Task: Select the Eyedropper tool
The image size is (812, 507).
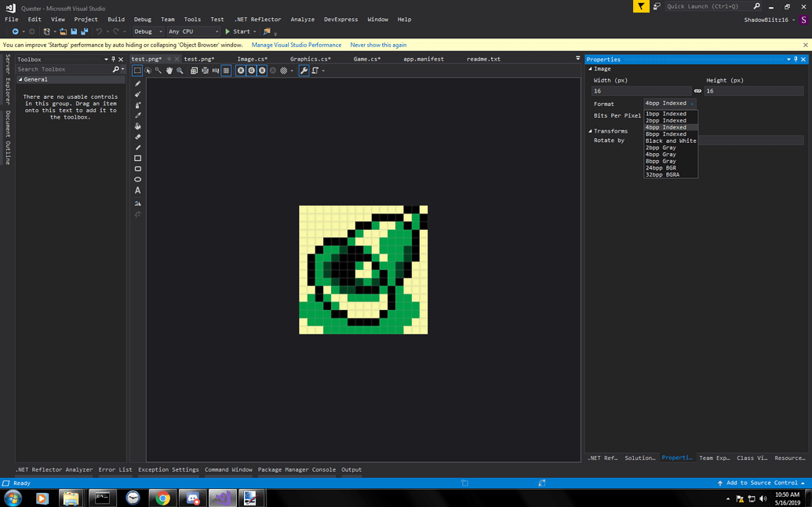Action: coord(137,115)
